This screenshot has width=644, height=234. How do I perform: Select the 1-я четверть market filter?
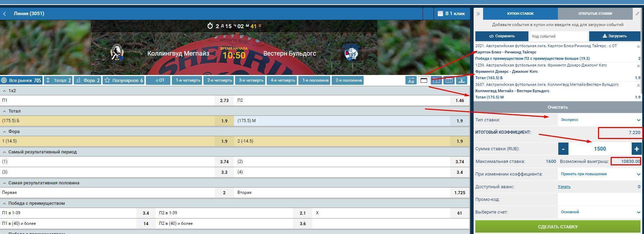point(188,81)
